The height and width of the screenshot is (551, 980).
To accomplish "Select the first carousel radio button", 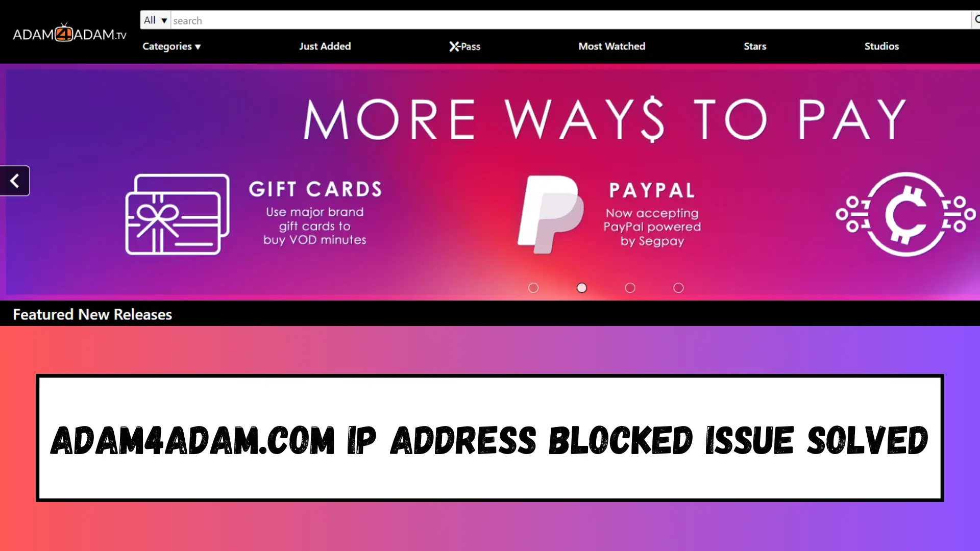I will pyautogui.click(x=533, y=287).
